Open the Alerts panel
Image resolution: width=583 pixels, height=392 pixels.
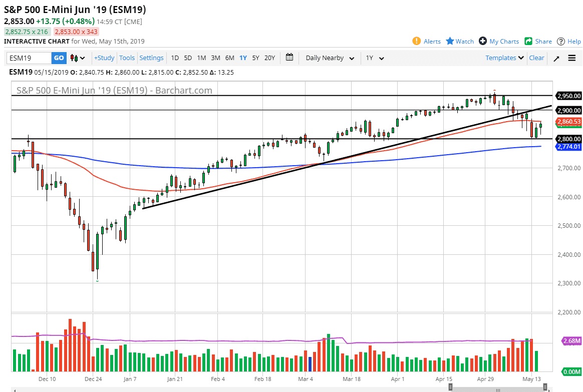coord(426,41)
